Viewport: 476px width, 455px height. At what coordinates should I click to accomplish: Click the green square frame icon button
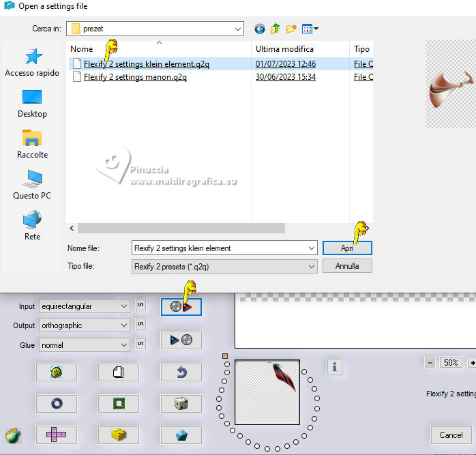tap(119, 403)
